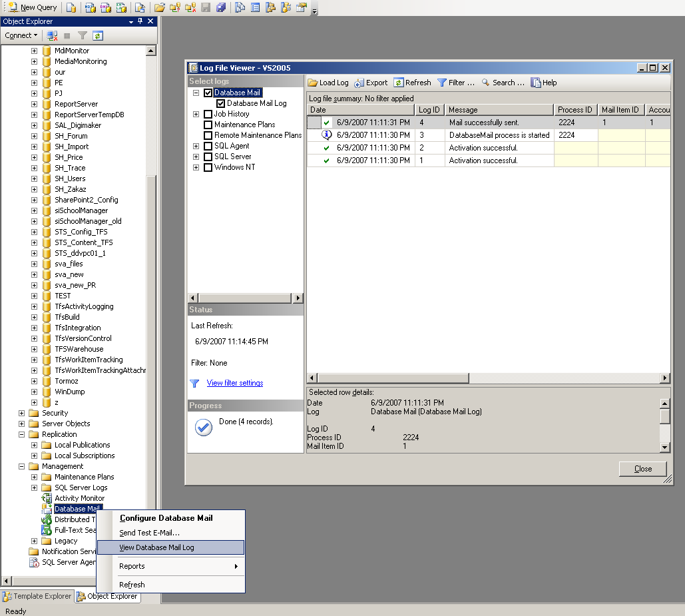Click the Properties Window toolbar icon
The height and width of the screenshot is (616, 685).
click(x=302, y=7)
